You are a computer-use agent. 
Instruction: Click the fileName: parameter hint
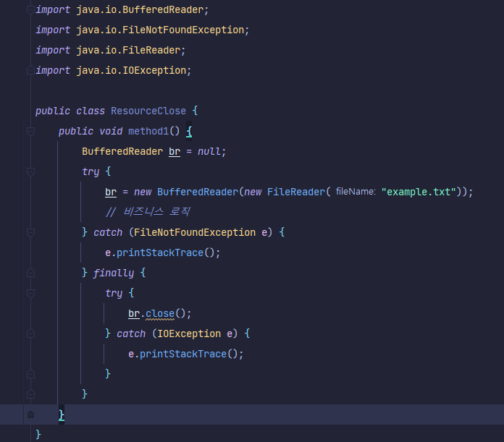[x=356, y=192]
